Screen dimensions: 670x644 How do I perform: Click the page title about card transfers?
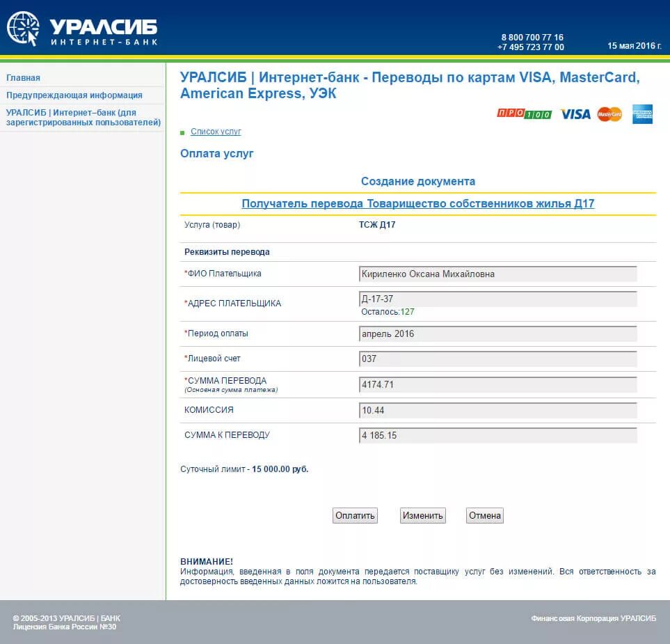coord(410,85)
